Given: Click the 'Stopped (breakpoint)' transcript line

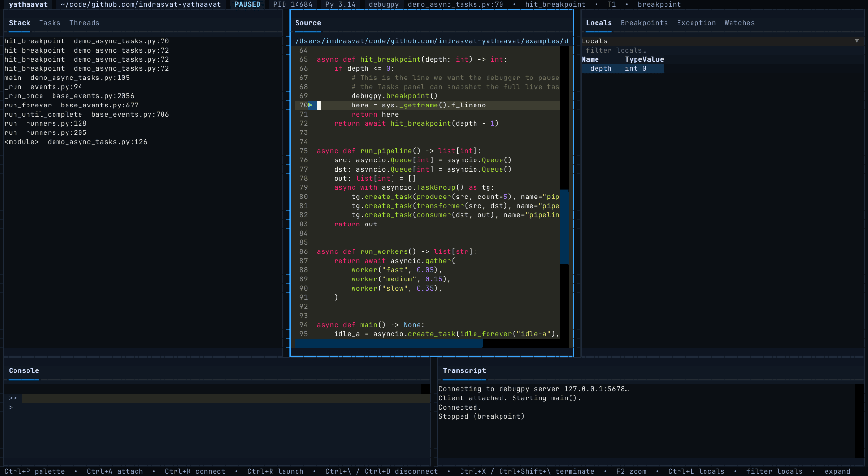Looking at the screenshot, I should click(x=481, y=416).
